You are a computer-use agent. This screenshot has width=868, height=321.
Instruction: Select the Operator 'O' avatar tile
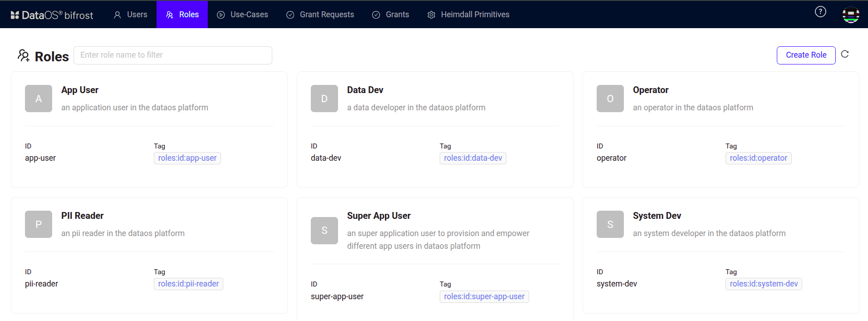coord(610,99)
